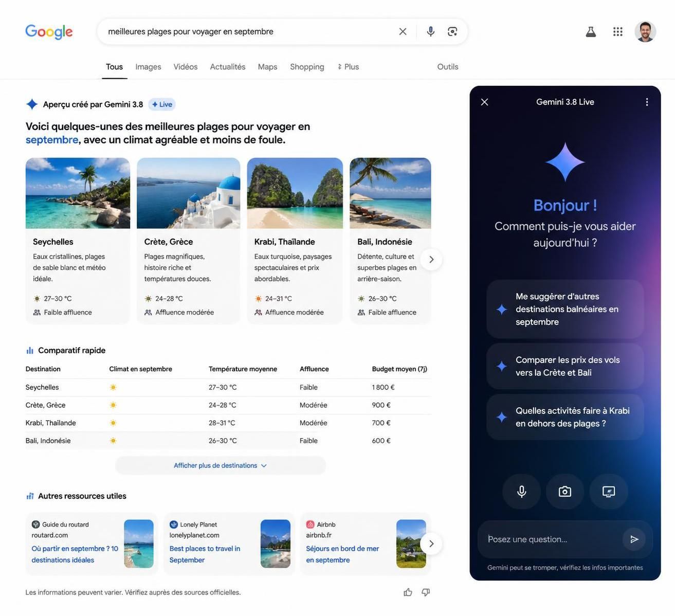Open Lonely Planet Best places to travel link
The image size is (675, 616).
click(x=205, y=554)
